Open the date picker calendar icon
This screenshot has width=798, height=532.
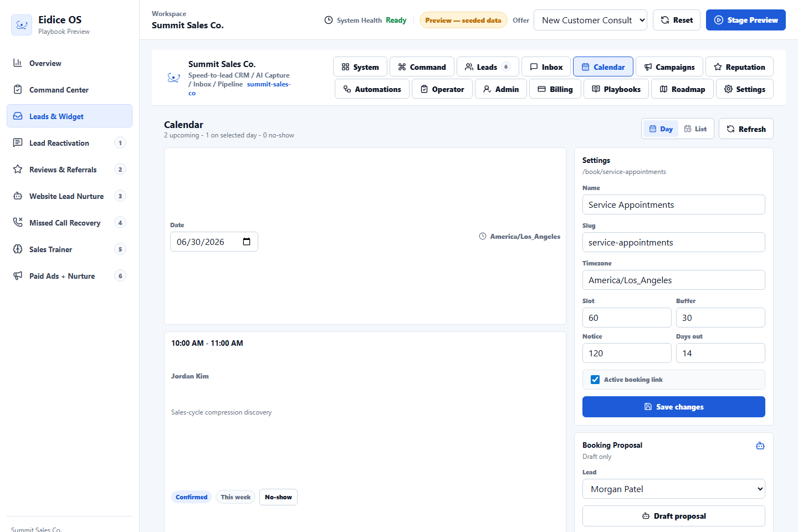click(247, 242)
